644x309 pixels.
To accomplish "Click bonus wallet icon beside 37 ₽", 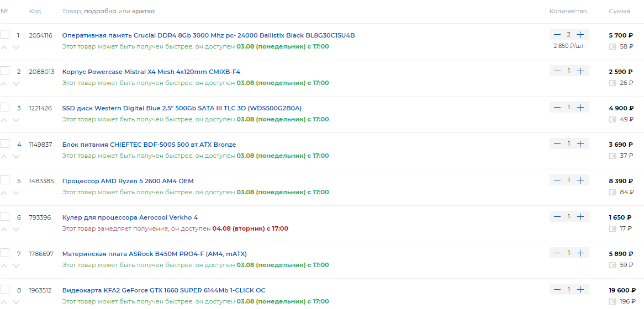I will (613, 156).
